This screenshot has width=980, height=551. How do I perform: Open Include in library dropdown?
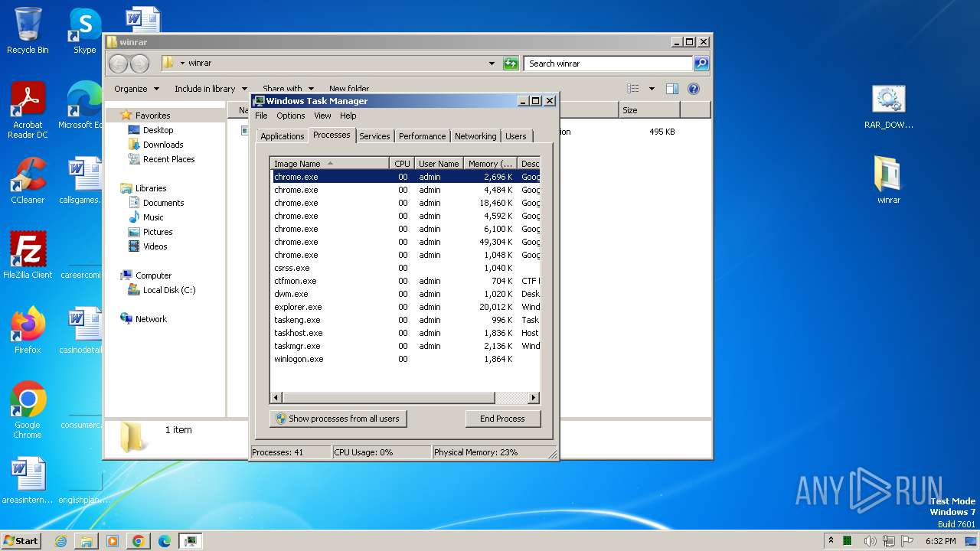coord(211,89)
